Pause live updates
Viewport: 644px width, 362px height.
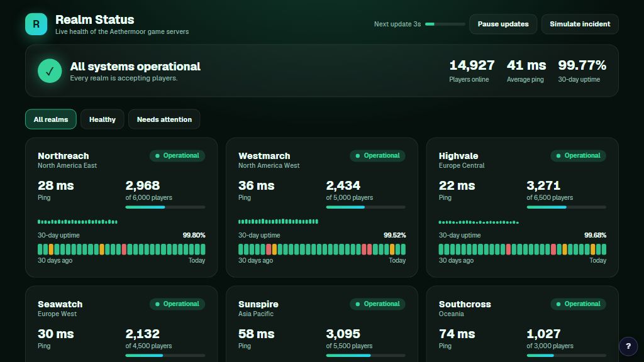point(503,25)
